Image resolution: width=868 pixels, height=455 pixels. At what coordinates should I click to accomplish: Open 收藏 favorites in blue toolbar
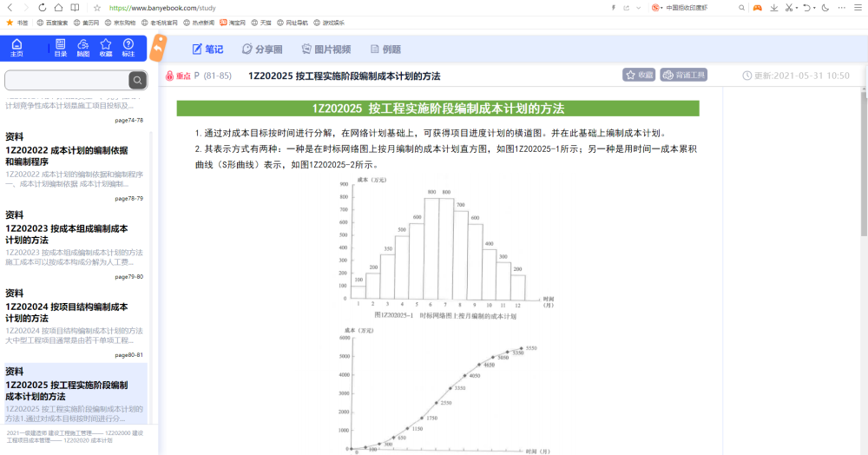point(105,48)
